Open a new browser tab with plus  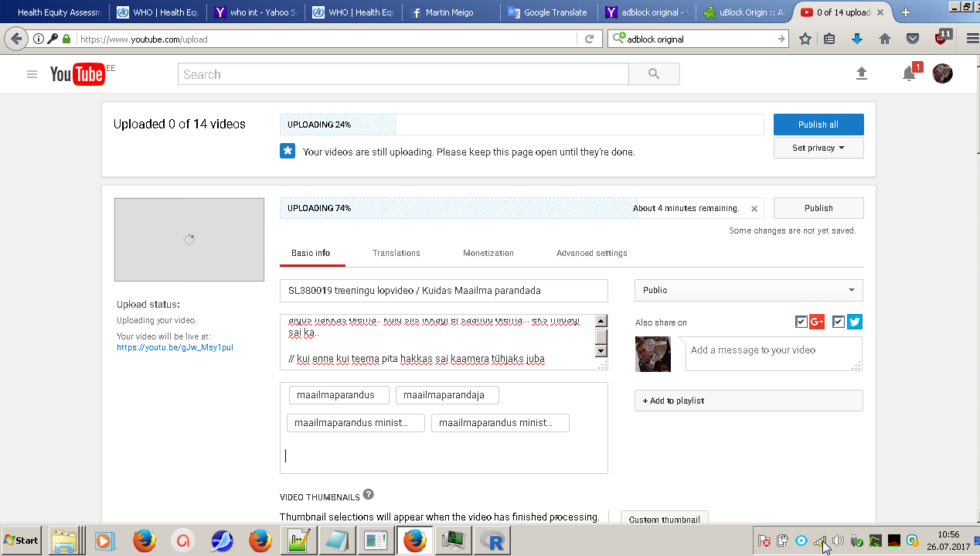point(905,12)
